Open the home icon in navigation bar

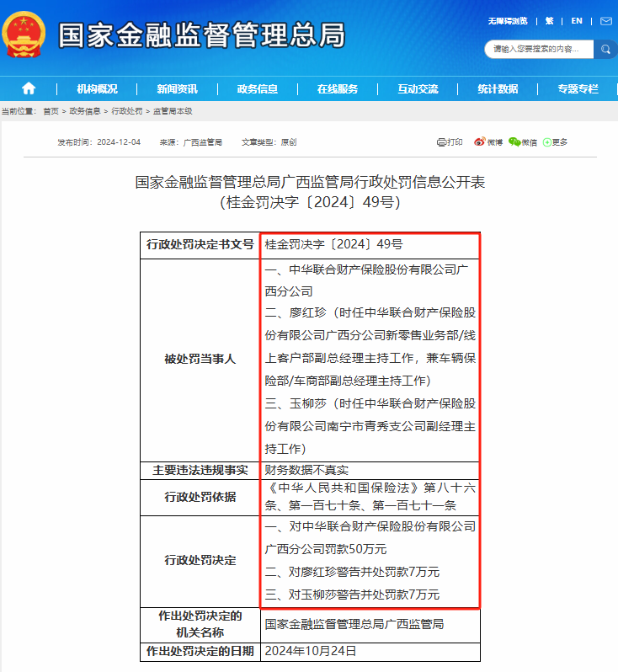pyautogui.click(x=29, y=88)
